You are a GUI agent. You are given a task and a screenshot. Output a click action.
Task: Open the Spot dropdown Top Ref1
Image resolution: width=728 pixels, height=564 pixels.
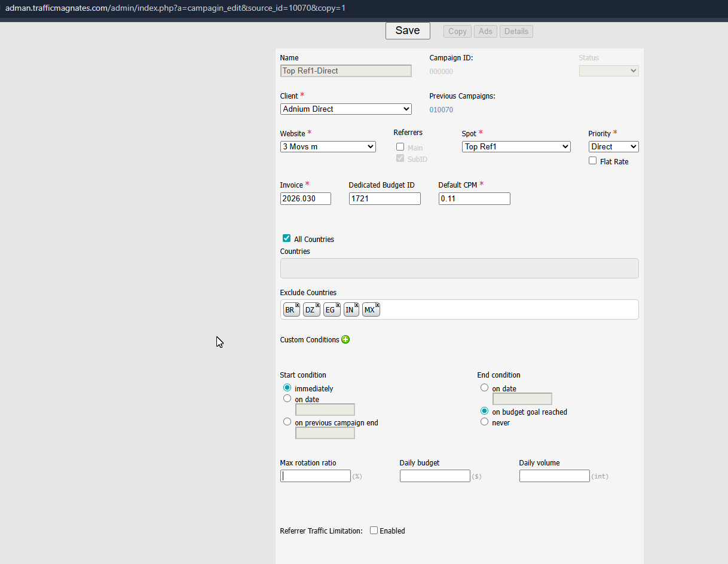tap(516, 146)
